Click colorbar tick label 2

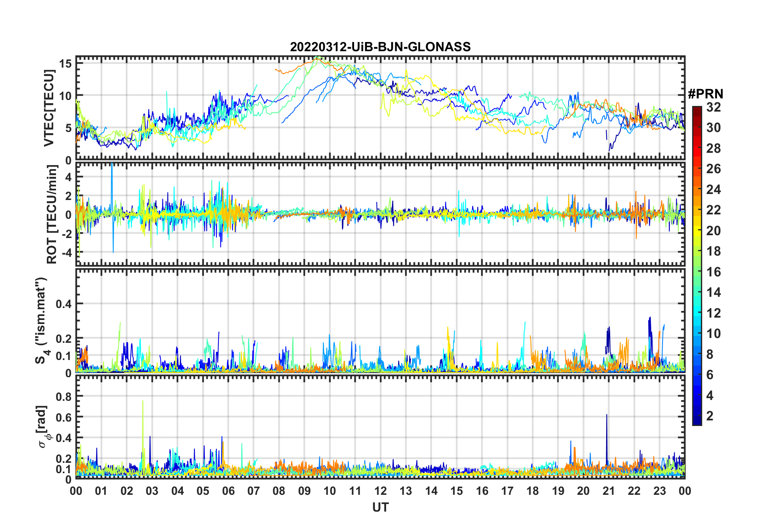(x=710, y=416)
